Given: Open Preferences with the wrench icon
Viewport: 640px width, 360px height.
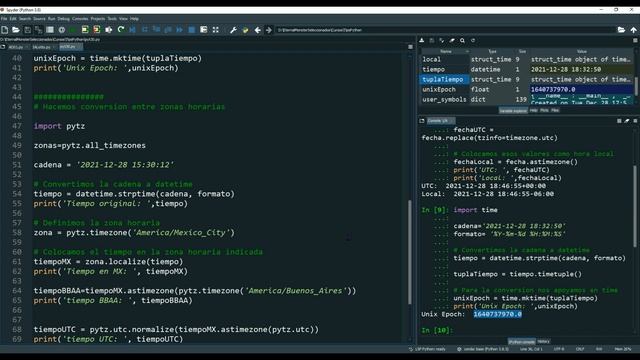Looking at the screenshot, I should pos(233,30).
